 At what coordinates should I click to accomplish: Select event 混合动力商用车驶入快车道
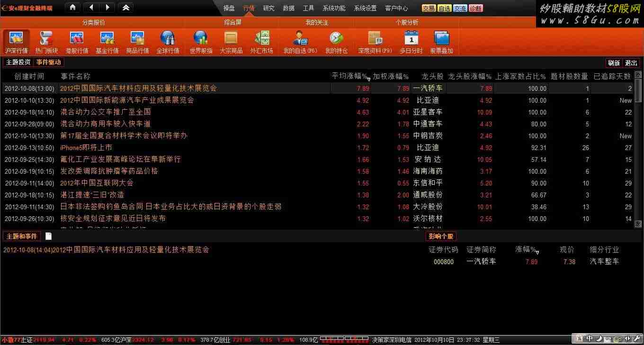click(x=105, y=124)
